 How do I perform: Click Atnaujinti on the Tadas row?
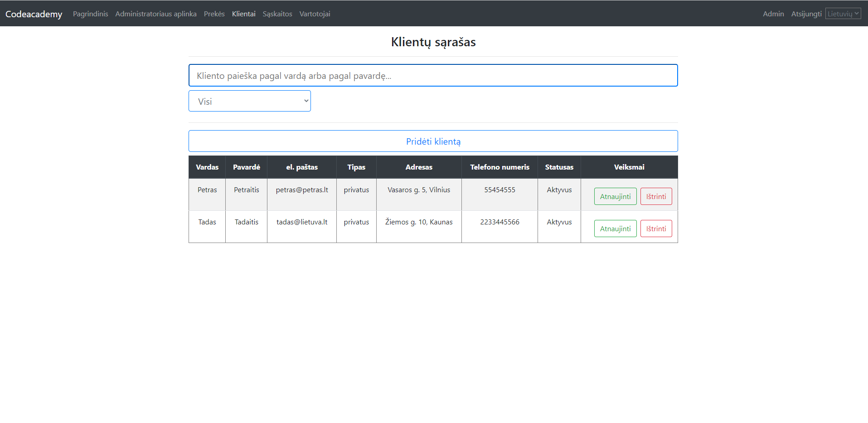pos(615,229)
